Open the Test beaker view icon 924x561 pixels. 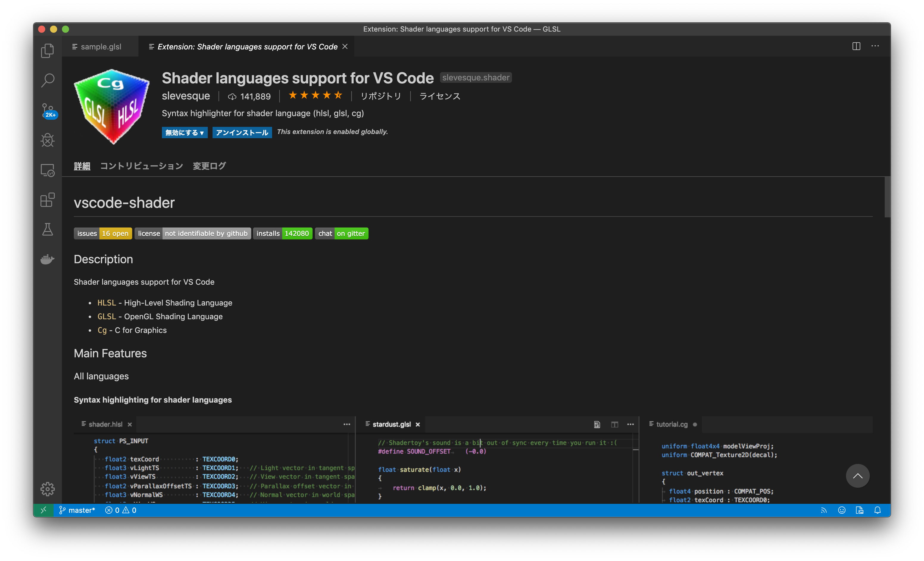click(x=48, y=229)
